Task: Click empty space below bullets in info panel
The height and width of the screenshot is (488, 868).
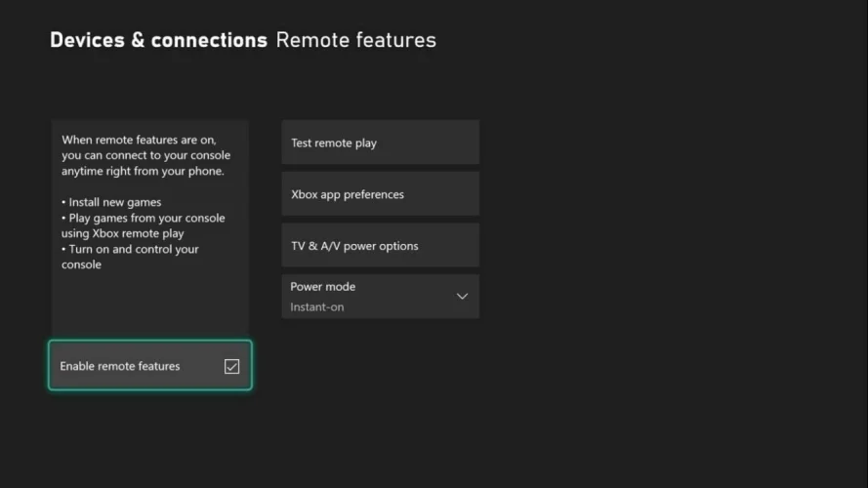Action: [x=149, y=307]
